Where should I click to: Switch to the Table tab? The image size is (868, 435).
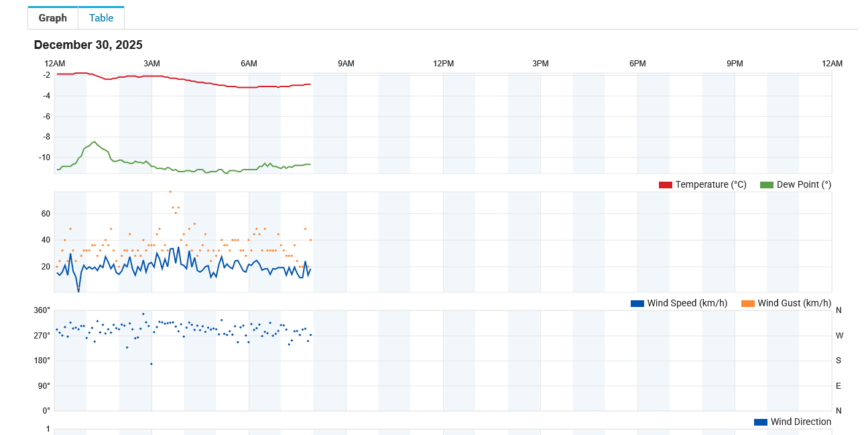[x=101, y=18]
